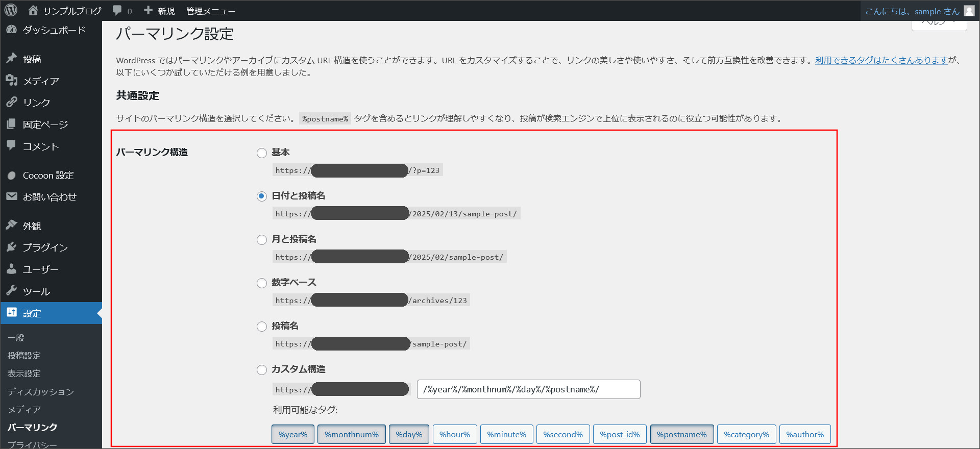Viewport: 980px width, 449px height.
Task: Click the custom structure text field
Action: [x=528, y=389]
